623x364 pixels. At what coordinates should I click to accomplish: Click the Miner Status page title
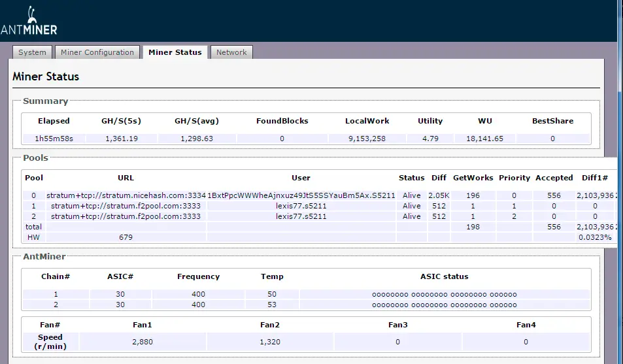pos(46,76)
